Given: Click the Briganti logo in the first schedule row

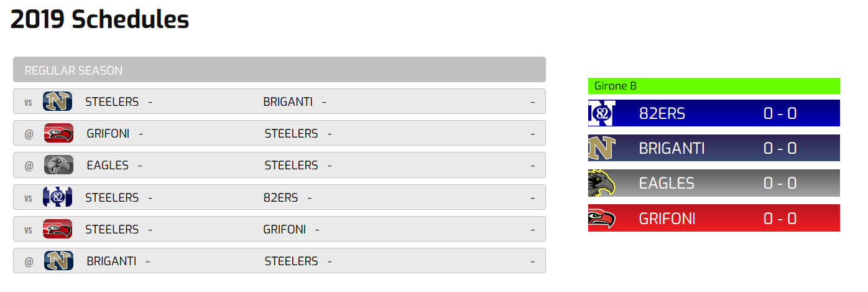Looking at the screenshot, I should coord(58,101).
